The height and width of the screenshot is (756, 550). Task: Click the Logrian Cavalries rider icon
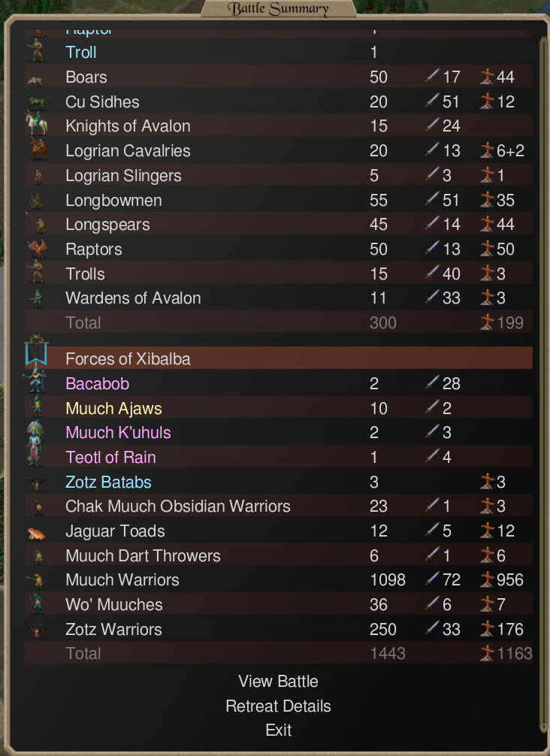[38, 149]
